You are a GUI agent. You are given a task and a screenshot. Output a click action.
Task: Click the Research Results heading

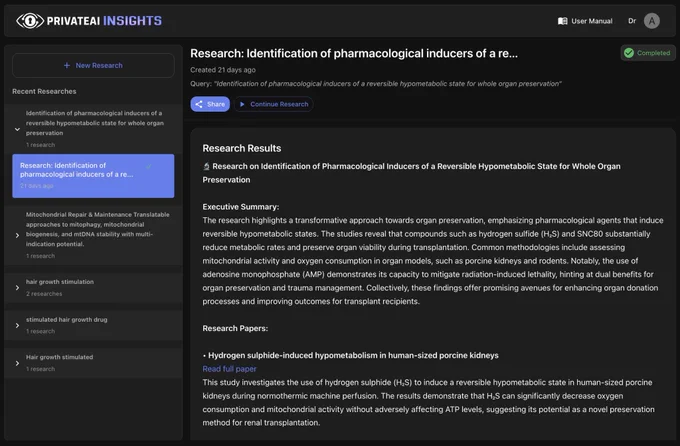pos(242,148)
